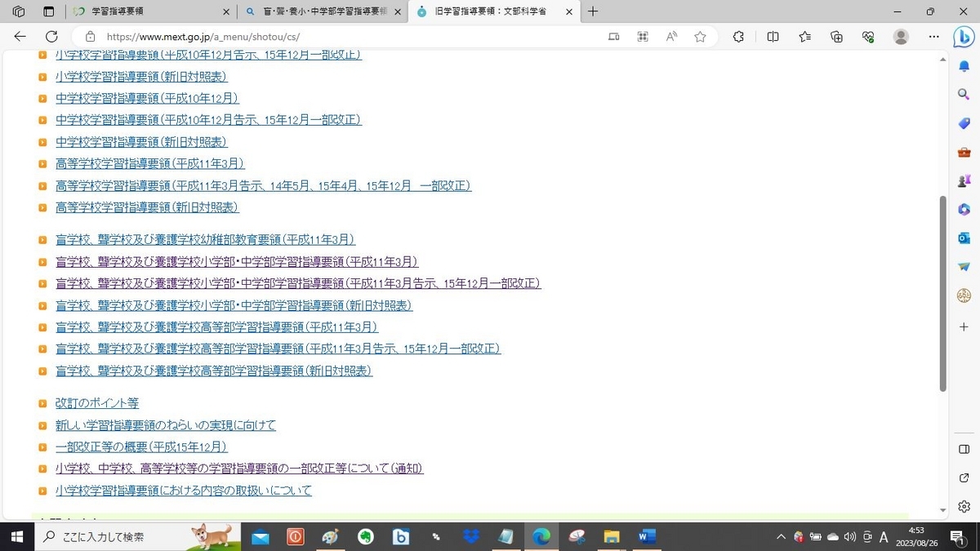Open 盲学校幼稚部教育要領（平成11年3月） link
This screenshot has height=551, width=980.
coord(205,240)
